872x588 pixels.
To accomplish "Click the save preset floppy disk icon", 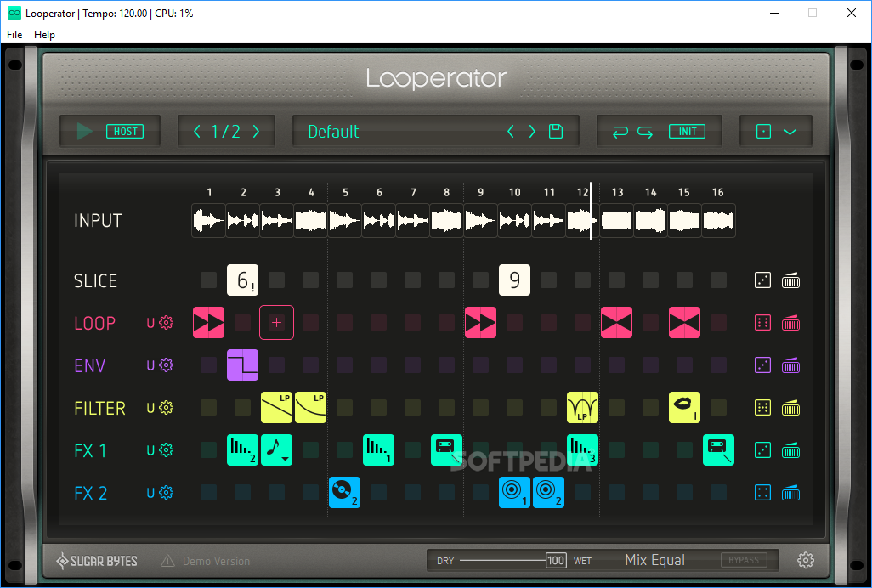I will [556, 131].
